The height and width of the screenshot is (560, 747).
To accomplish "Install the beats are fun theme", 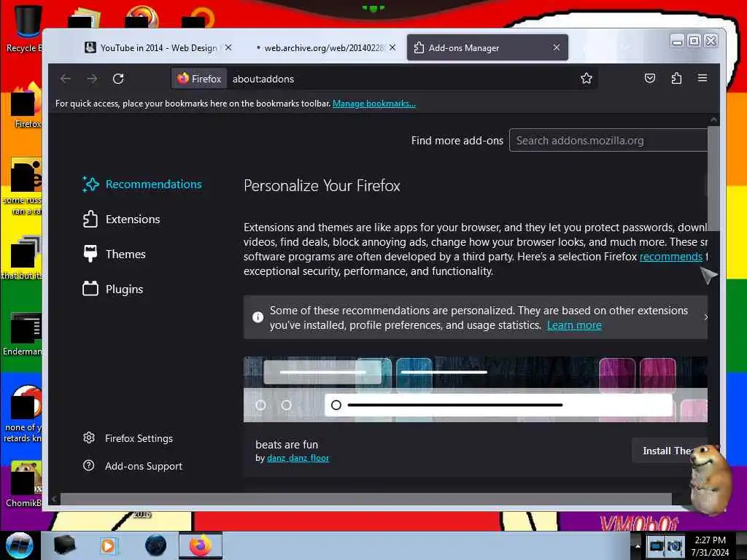I will (x=670, y=451).
